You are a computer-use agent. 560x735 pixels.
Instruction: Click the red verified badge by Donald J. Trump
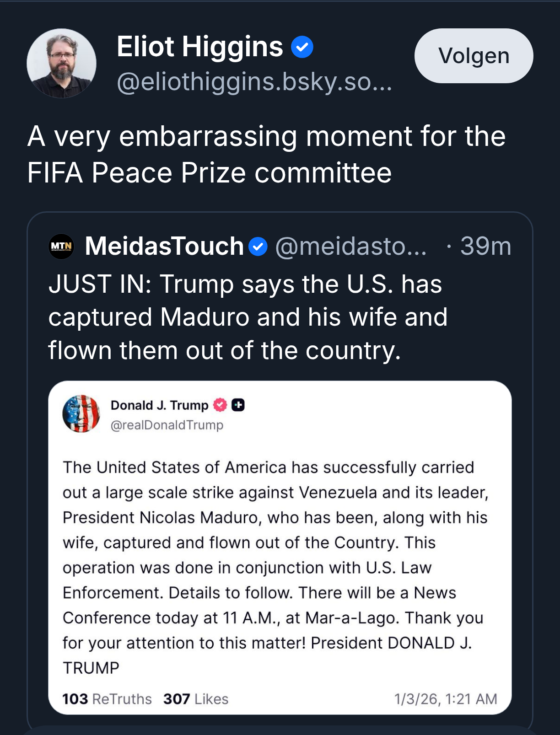coord(220,405)
